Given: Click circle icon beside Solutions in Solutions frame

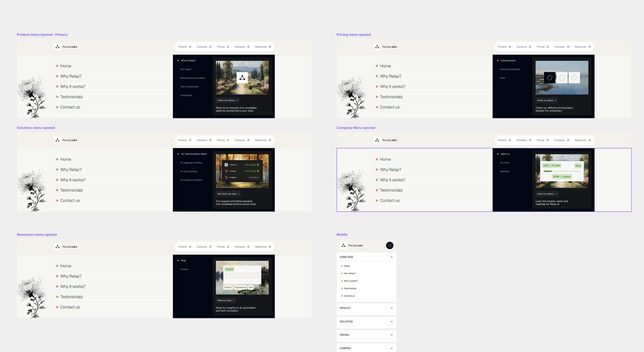Looking at the screenshot, I should pyautogui.click(x=211, y=140).
